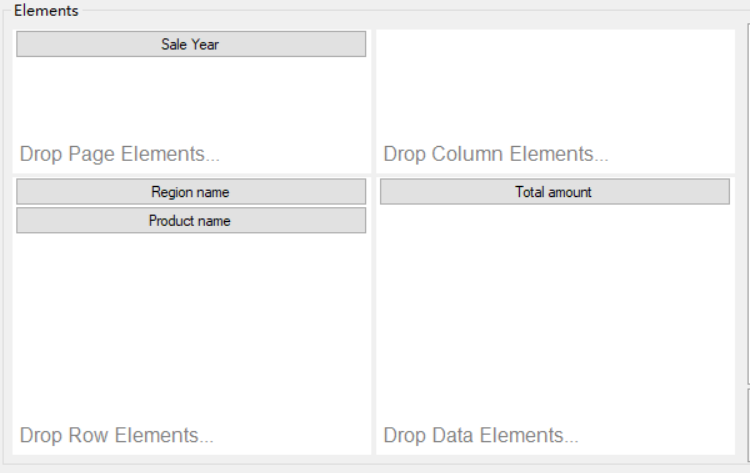Focus the page elements drop zone
The height and width of the screenshot is (473, 750).
pyautogui.click(x=192, y=101)
